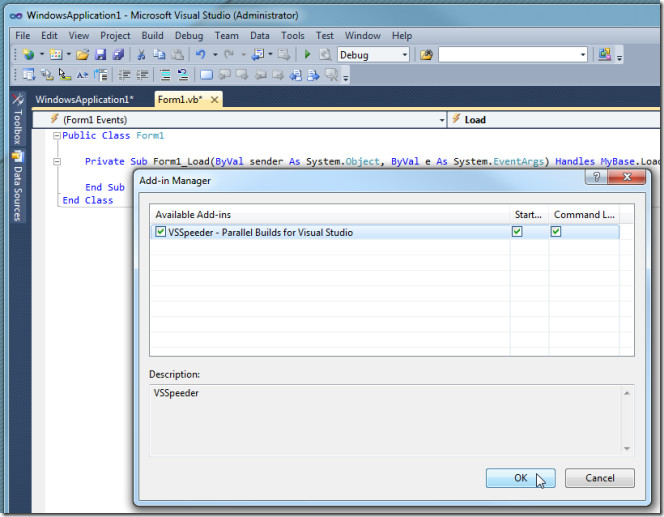The height and width of the screenshot is (517, 664).
Task: Click the New Project toolbar icon
Action: 28,54
